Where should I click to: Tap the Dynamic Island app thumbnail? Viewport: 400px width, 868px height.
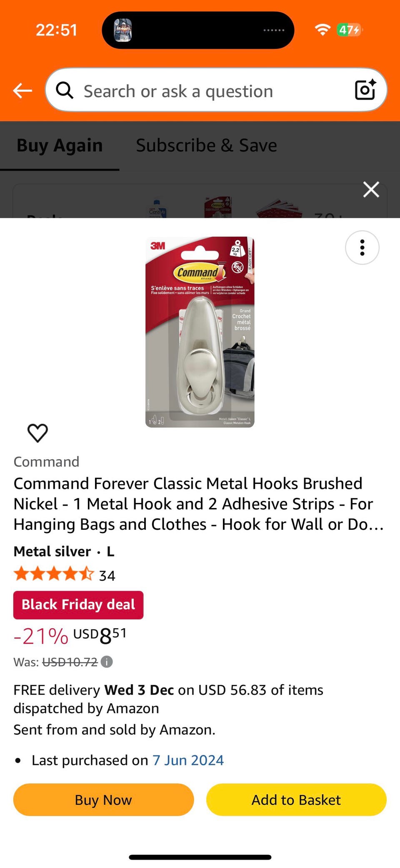click(123, 30)
